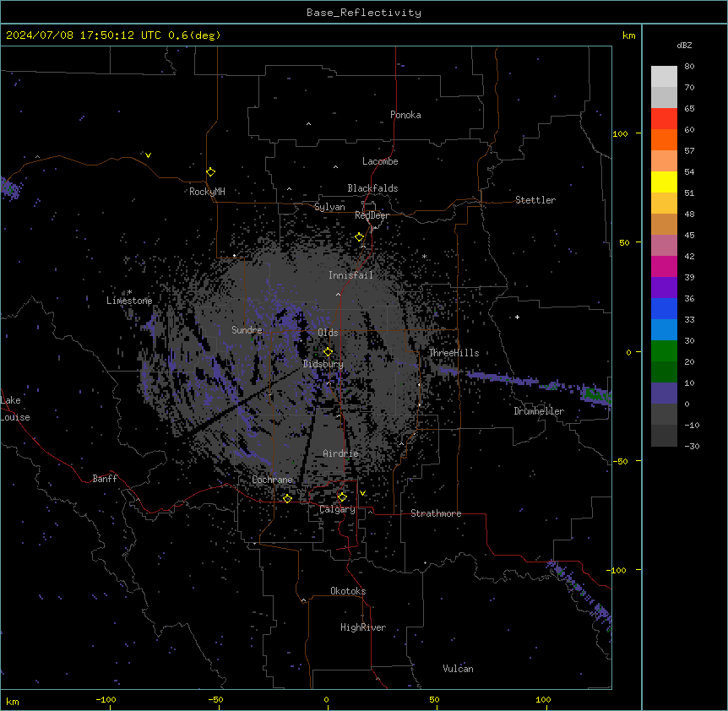
Task: Click the Drumheller city label
Action: click(539, 411)
